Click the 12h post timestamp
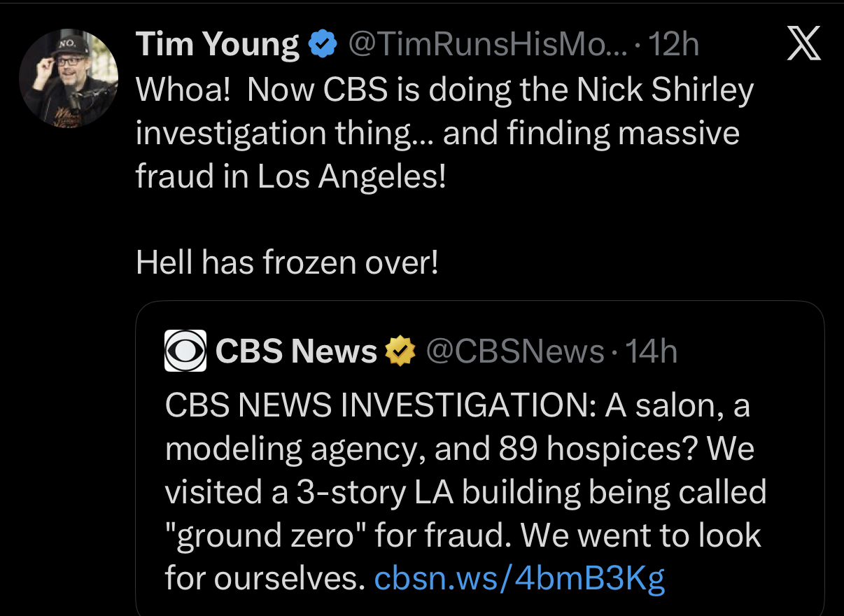This screenshot has width=844, height=616. tap(673, 45)
